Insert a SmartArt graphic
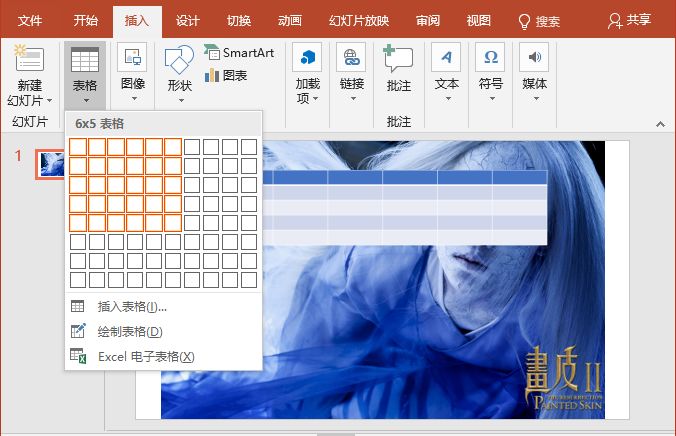The image size is (676, 436). (x=239, y=53)
